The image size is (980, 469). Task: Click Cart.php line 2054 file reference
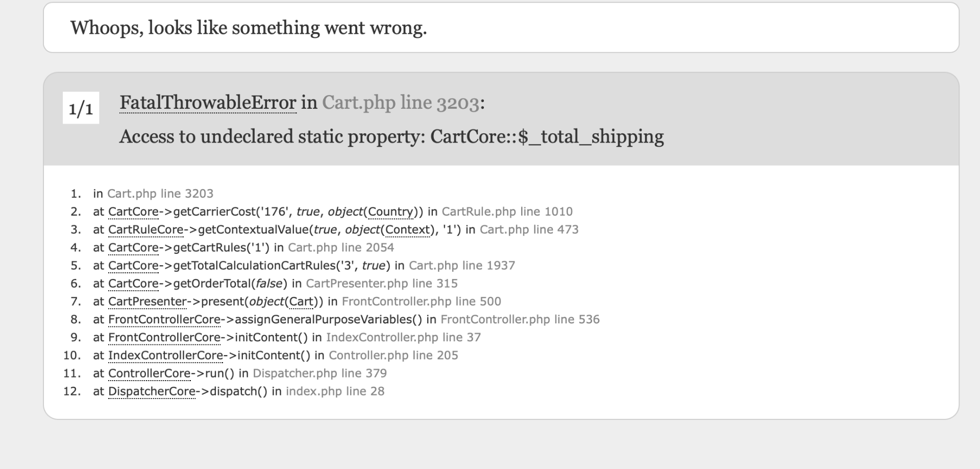tap(341, 248)
